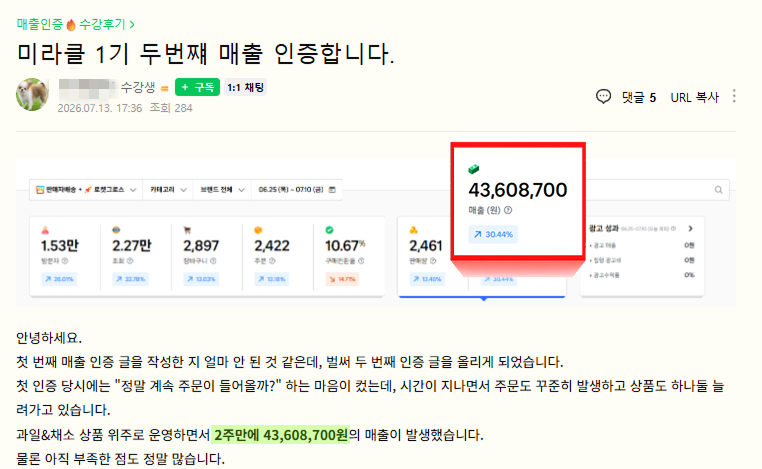
Task: Open help icon next to 구매전환율
Action: 361,261
